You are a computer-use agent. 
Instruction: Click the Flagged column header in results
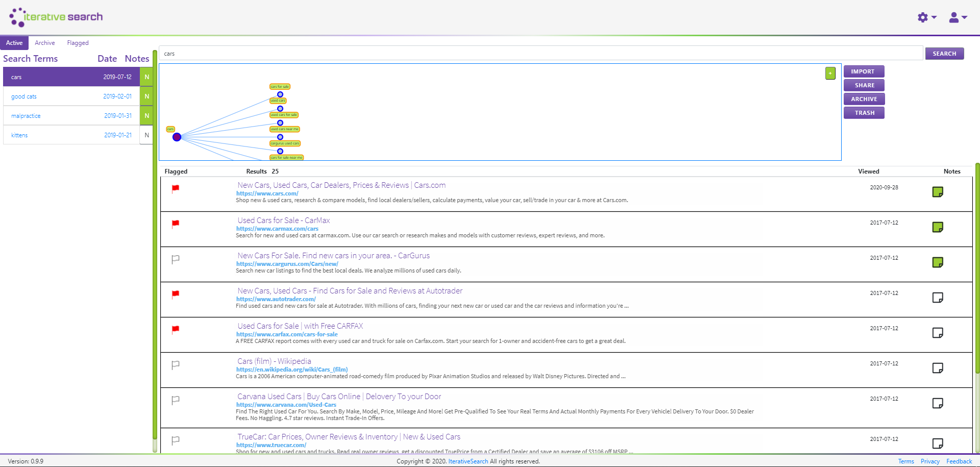(x=176, y=171)
